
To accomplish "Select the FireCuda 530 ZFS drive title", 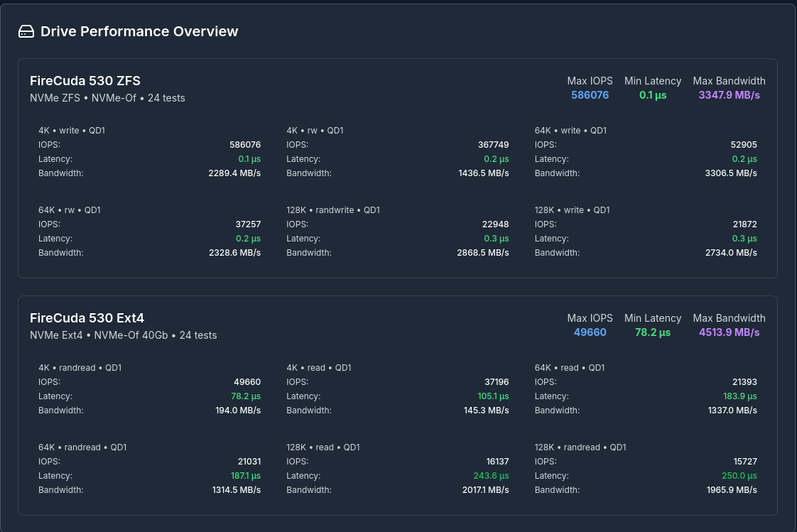I will tap(85, 80).
